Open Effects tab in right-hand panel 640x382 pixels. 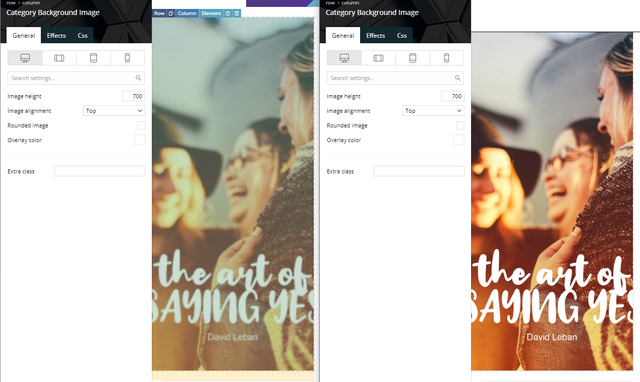click(x=376, y=36)
